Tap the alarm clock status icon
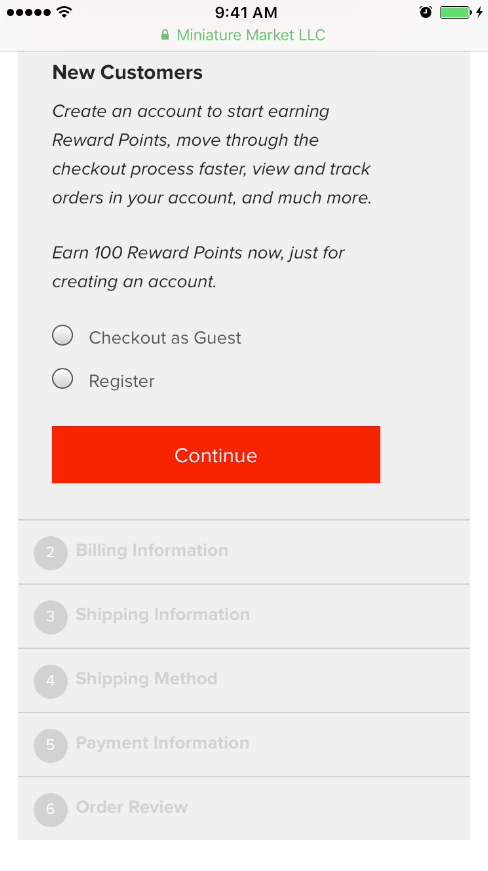Image resolution: width=488 pixels, height=871 pixels. (425, 12)
